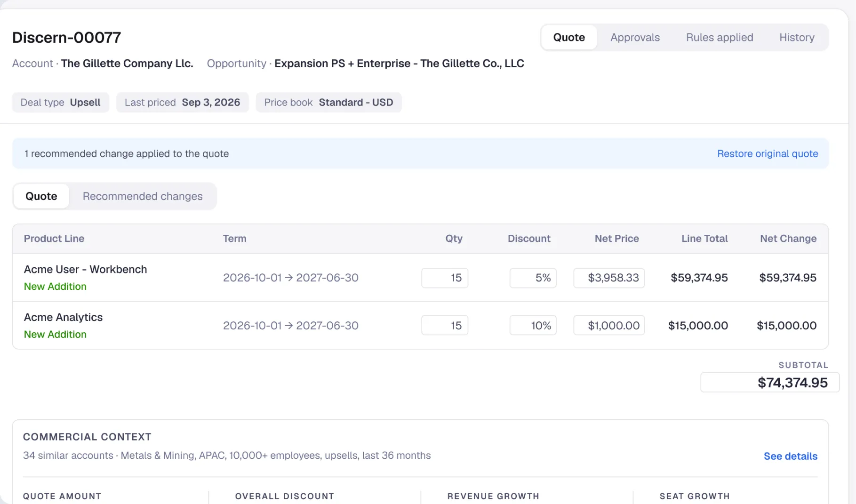Viewport: 856px width, 504px height.
Task: Click The Gillette Company Llc. account name
Action: click(x=127, y=64)
